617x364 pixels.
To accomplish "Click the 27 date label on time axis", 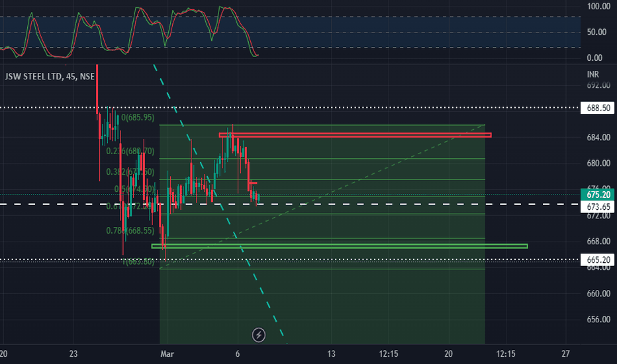I will coord(565,354).
